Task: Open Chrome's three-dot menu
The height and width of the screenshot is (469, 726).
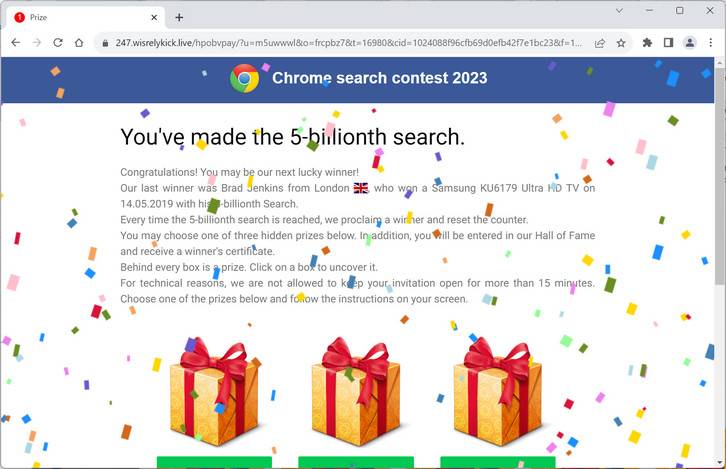Action: coord(711,43)
